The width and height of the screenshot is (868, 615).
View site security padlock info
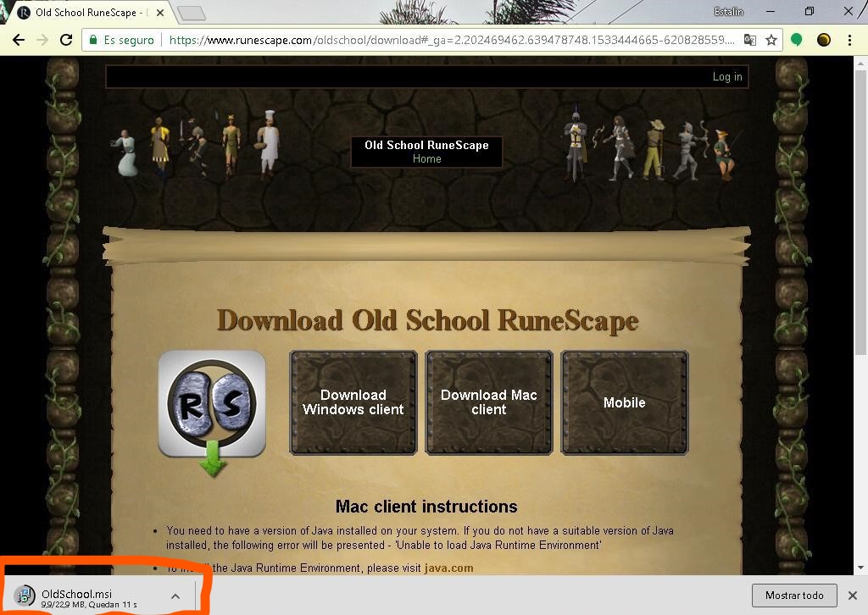coord(93,40)
